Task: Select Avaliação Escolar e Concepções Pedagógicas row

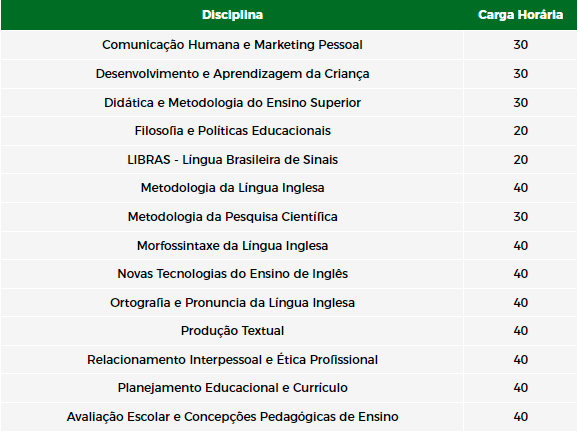Action: [x=289, y=417]
